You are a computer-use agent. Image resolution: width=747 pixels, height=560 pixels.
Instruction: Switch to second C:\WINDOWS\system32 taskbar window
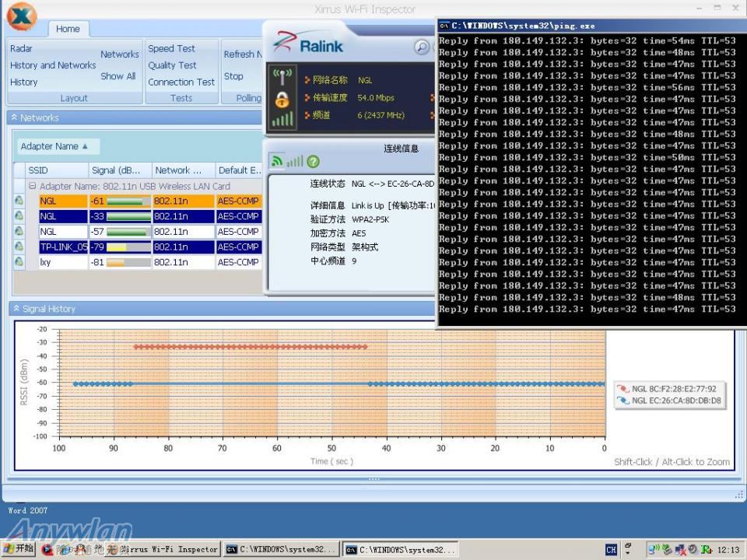[x=401, y=550]
